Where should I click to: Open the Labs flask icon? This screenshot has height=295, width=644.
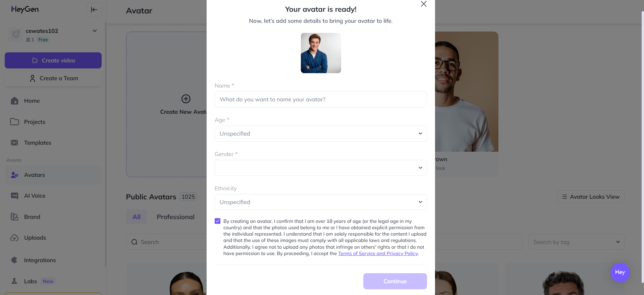pos(14,281)
